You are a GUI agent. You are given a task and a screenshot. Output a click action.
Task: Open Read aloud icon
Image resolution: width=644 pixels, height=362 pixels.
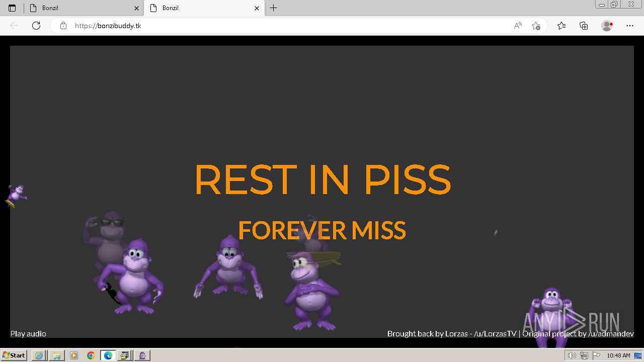(x=518, y=26)
